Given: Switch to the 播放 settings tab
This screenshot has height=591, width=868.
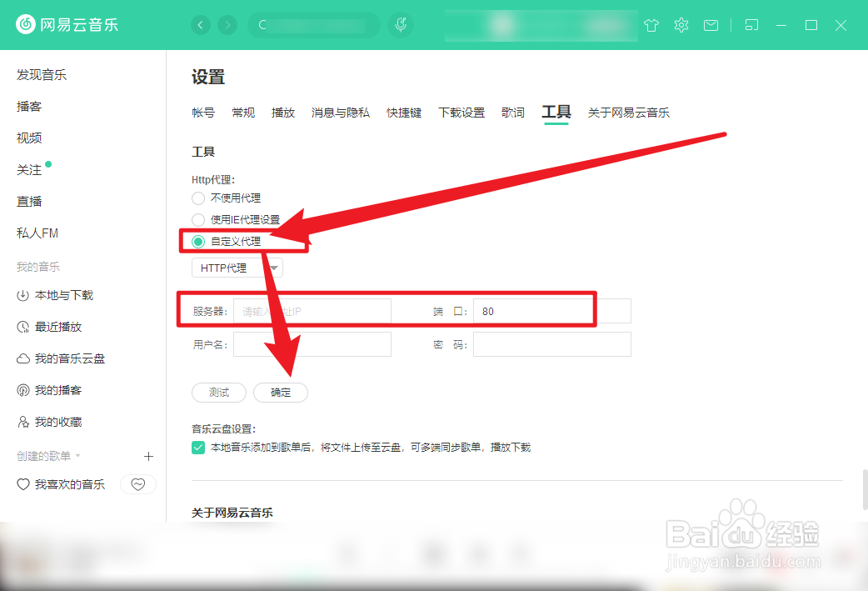Looking at the screenshot, I should (283, 113).
